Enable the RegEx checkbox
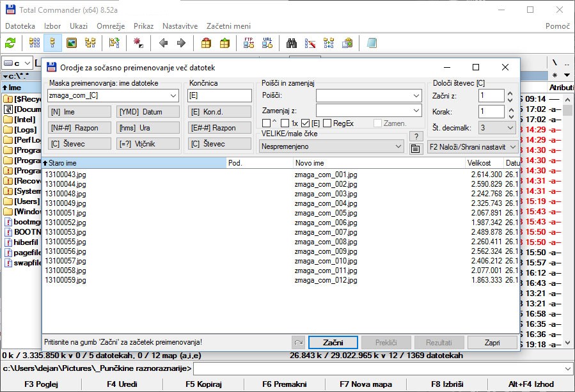Viewport: 575px width, 392px height. click(327, 123)
